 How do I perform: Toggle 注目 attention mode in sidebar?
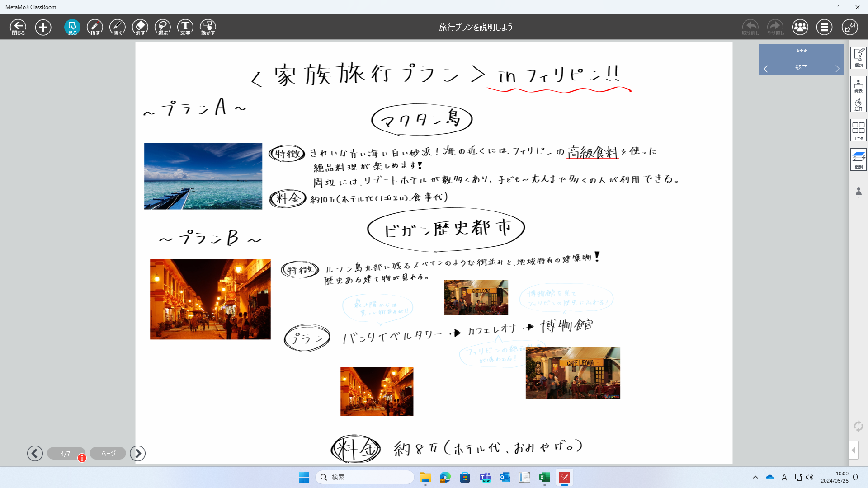(858, 103)
